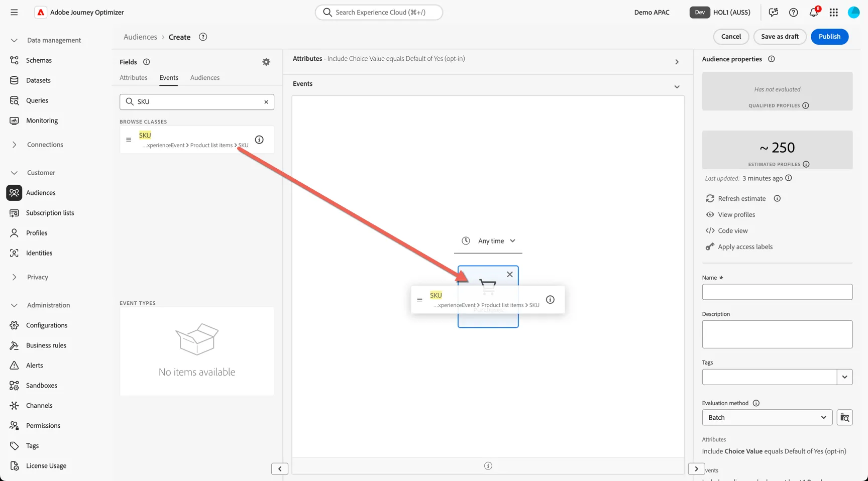Open Schemas in sidebar

pyautogui.click(x=39, y=60)
